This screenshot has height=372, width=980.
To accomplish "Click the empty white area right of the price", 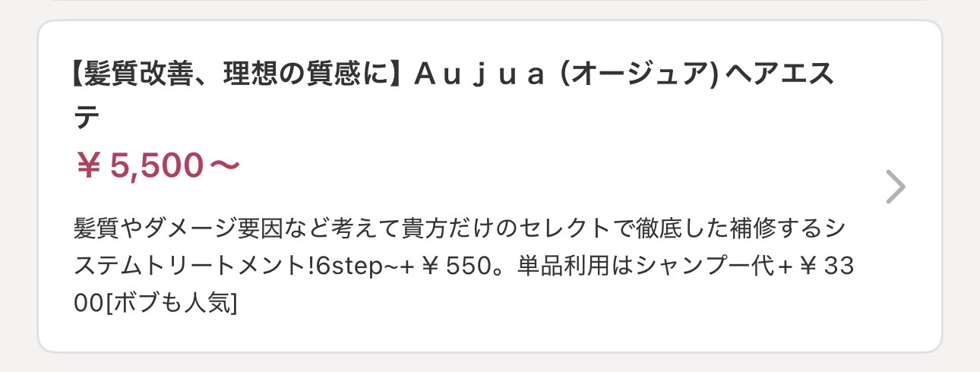I will point(532,166).
